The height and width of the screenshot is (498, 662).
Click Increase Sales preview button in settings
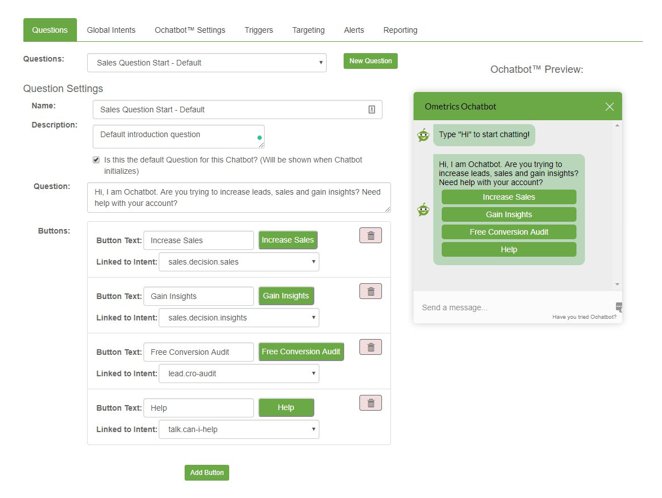point(288,240)
